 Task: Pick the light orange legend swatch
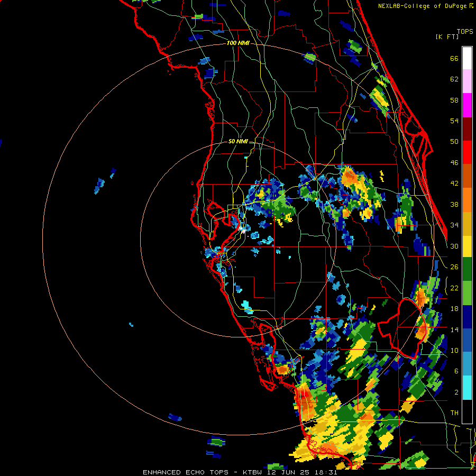point(467,200)
